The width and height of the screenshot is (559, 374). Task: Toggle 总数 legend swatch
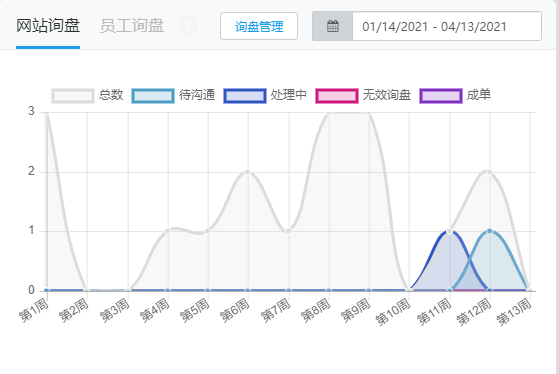point(73,96)
